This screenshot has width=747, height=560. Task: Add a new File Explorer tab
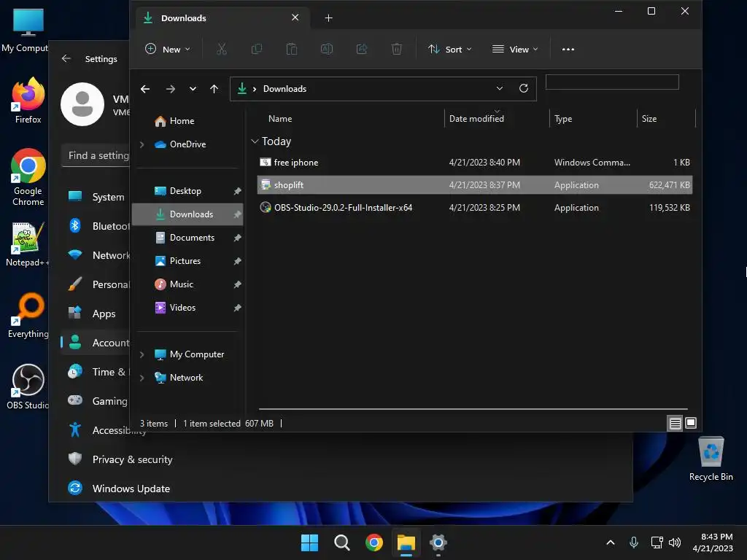[328, 18]
